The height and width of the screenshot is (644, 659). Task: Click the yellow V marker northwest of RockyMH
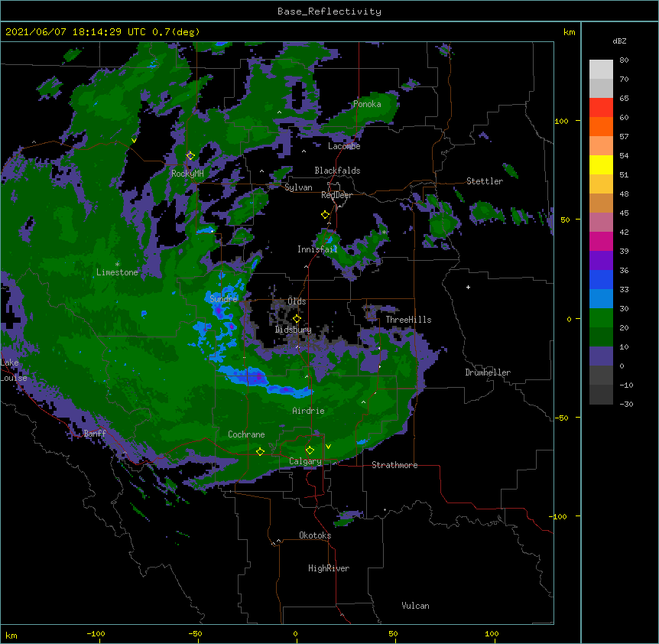[x=134, y=141]
